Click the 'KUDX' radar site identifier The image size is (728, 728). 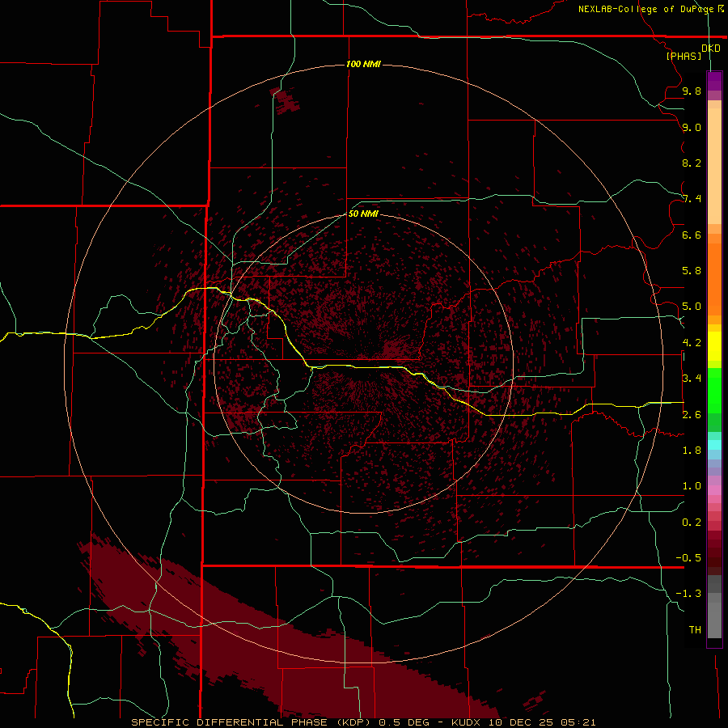(467, 722)
